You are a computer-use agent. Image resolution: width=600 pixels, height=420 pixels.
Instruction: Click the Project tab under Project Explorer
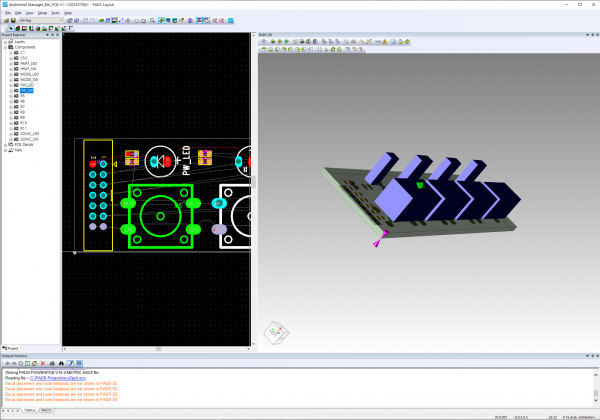coord(12,348)
